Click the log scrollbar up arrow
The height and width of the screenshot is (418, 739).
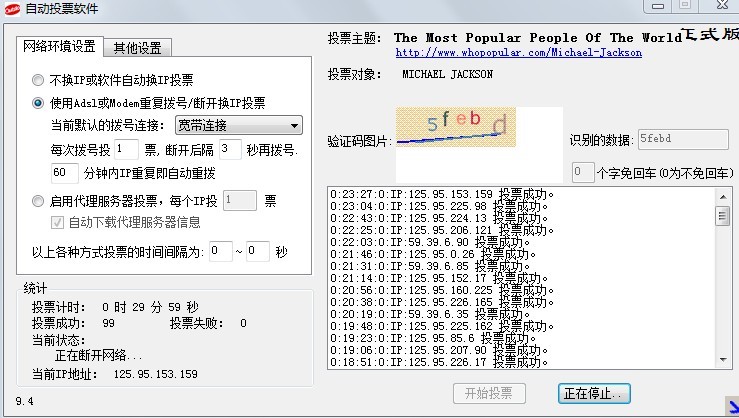click(721, 195)
